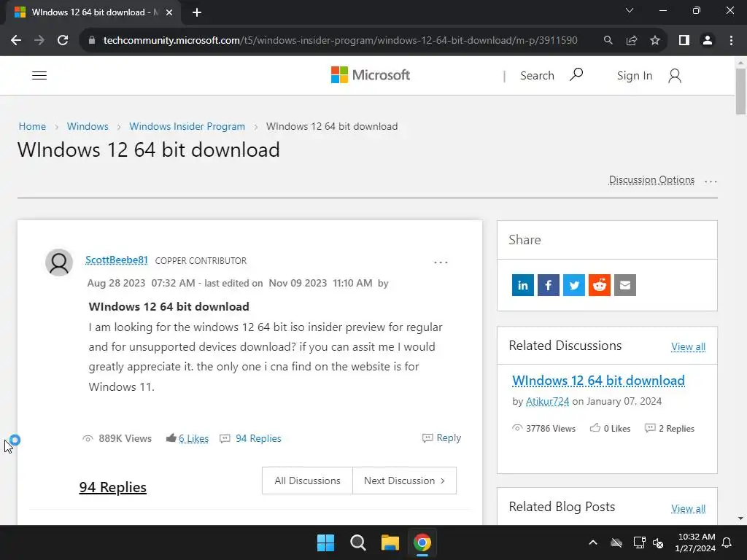This screenshot has height=560, width=747.
Task: Open taskbar Search
Action: point(357,542)
